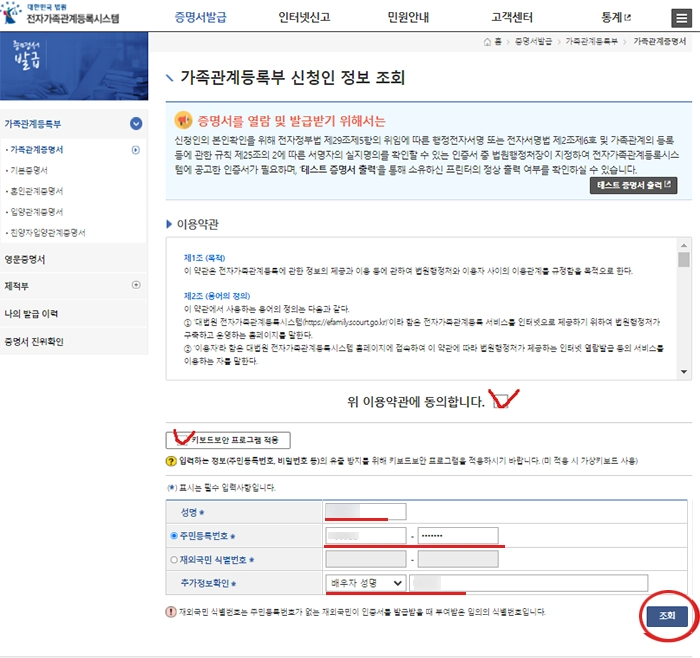Click the 테스트 증명서 출력 button
The width and height of the screenshot is (700, 658).
633,185
